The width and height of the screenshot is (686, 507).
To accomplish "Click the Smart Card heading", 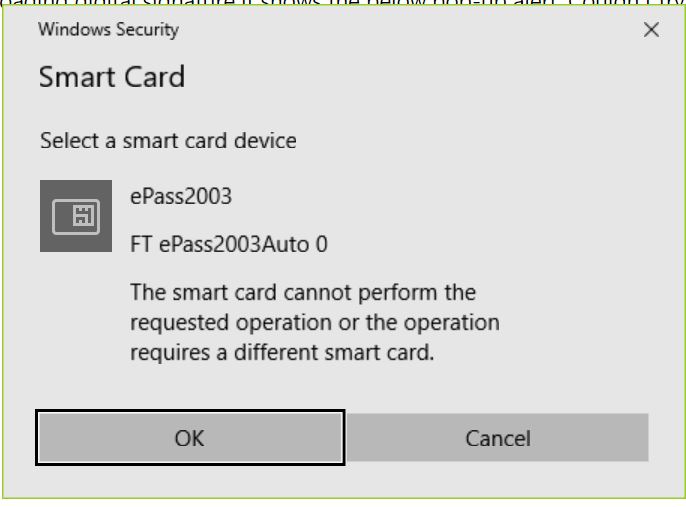I will coord(112,77).
